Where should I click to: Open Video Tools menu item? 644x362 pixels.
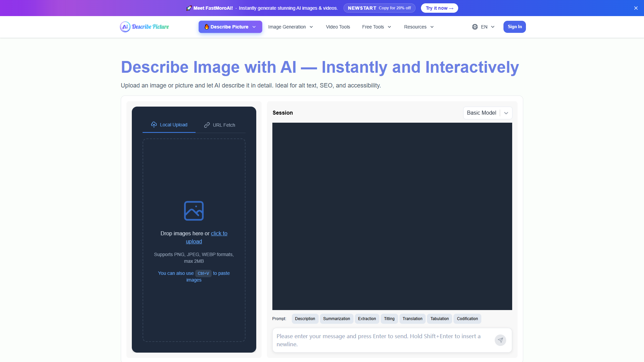(338, 27)
